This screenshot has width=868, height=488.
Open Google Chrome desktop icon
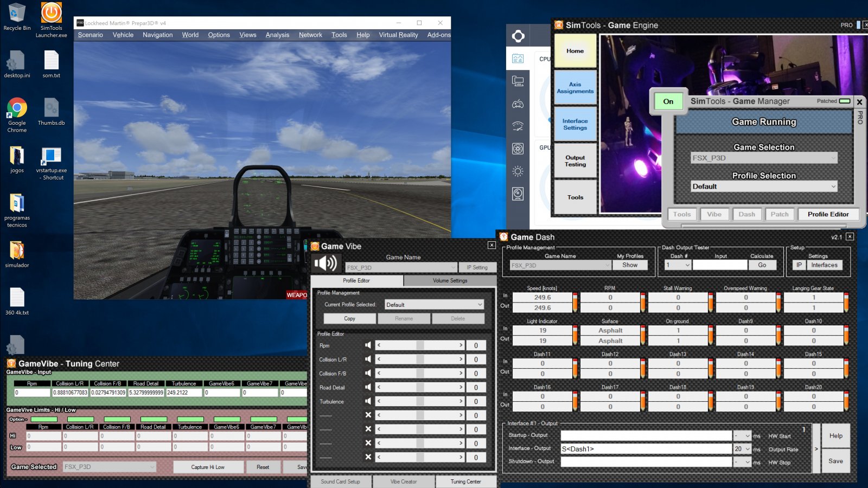[17, 115]
